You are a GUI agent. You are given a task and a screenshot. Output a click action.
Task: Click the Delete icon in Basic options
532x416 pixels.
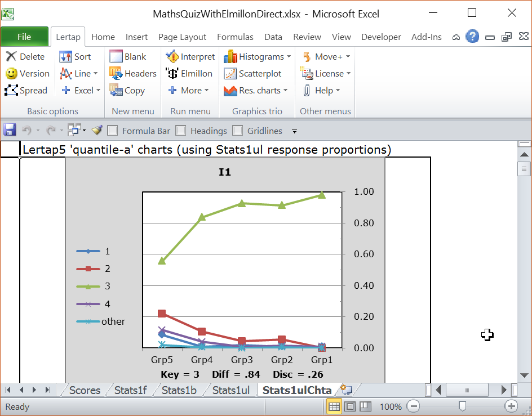(11, 56)
